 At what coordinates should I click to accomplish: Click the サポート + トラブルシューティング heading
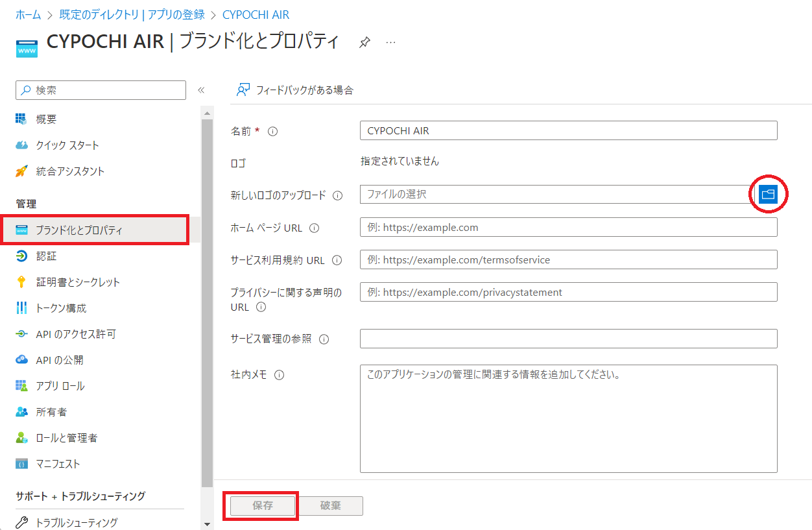80,496
